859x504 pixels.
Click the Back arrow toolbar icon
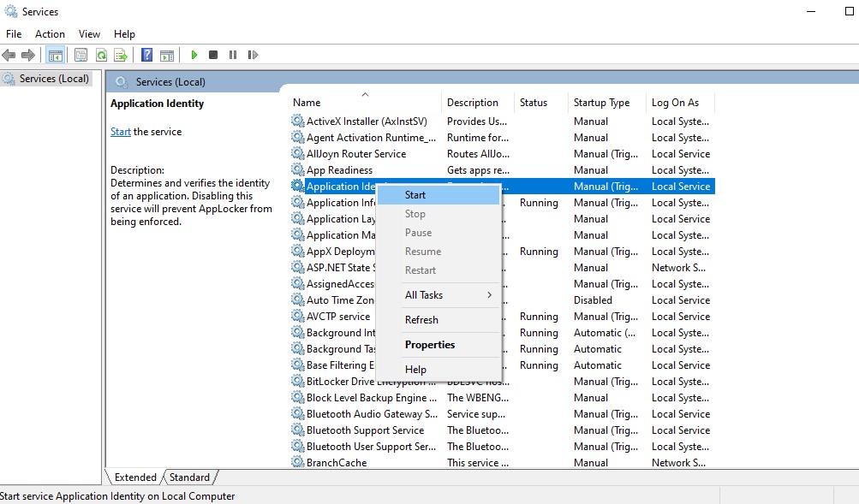click(x=9, y=55)
